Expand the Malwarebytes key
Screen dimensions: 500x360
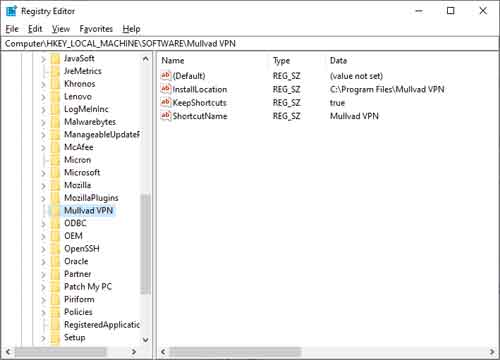(x=43, y=123)
